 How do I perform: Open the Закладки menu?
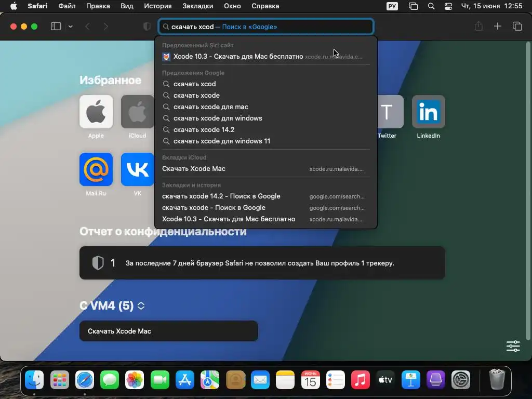[x=198, y=6]
